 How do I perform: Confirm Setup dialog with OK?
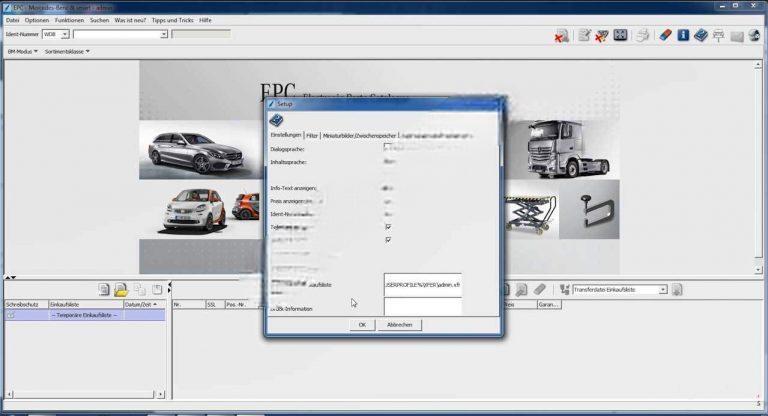tap(362, 325)
